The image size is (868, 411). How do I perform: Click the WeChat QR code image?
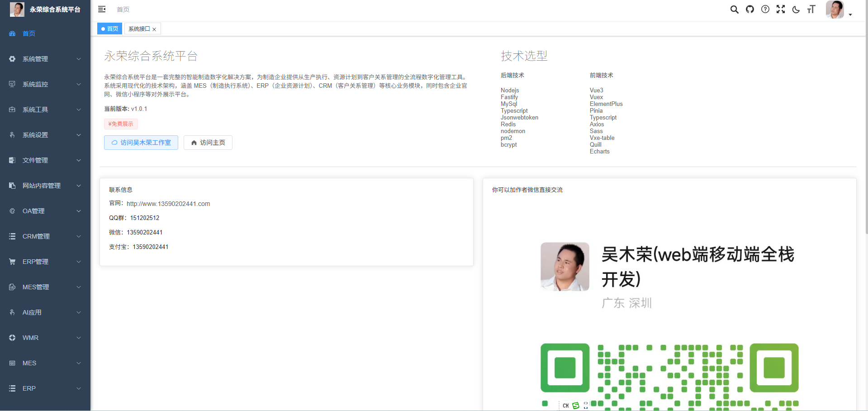point(669,377)
